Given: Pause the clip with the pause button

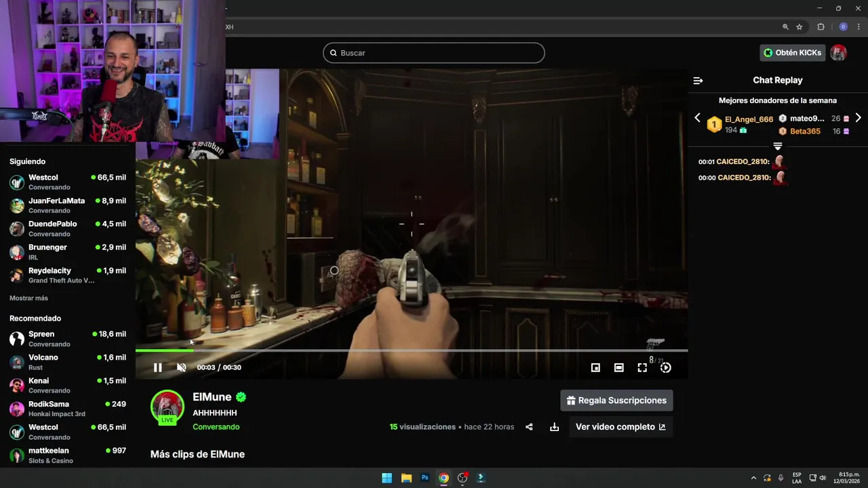Looking at the screenshot, I should [x=157, y=367].
